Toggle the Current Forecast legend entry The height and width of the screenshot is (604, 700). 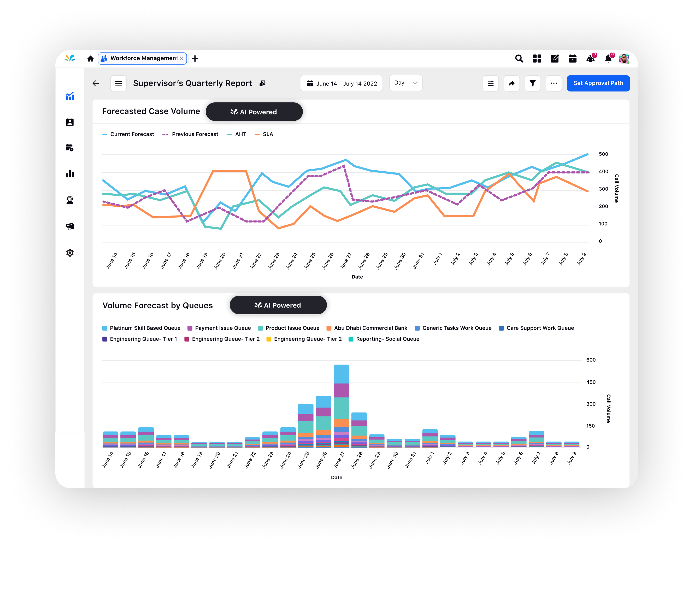(x=132, y=134)
